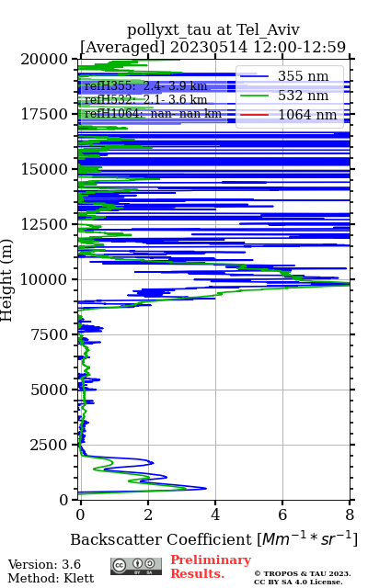Image resolution: width=368 pixels, height=588 pixels.
Task: Click the BY attribution person icon
Action: [x=138, y=563]
